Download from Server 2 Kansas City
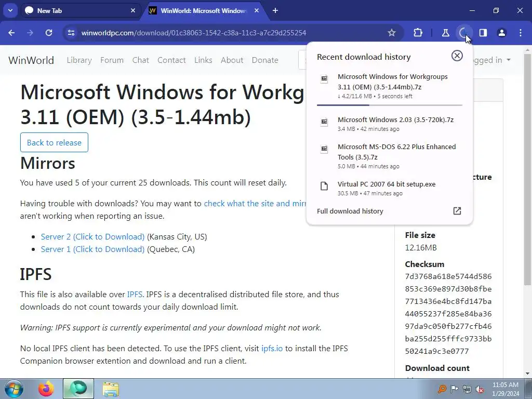 point(92,236)
